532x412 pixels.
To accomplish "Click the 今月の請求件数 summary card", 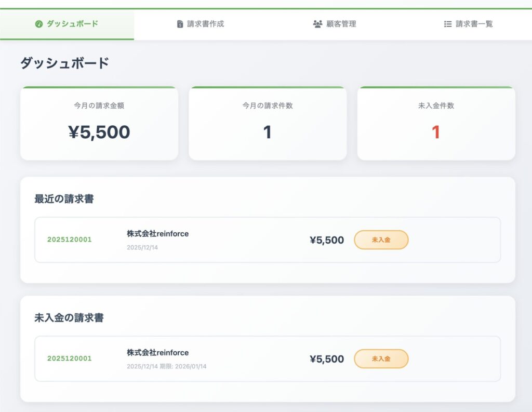I will pos(268,124).
